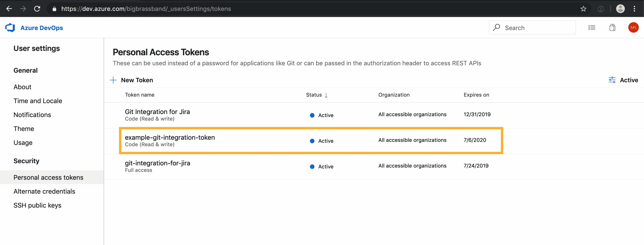Bookmark this page with the star icon

(x=583, y=9)
